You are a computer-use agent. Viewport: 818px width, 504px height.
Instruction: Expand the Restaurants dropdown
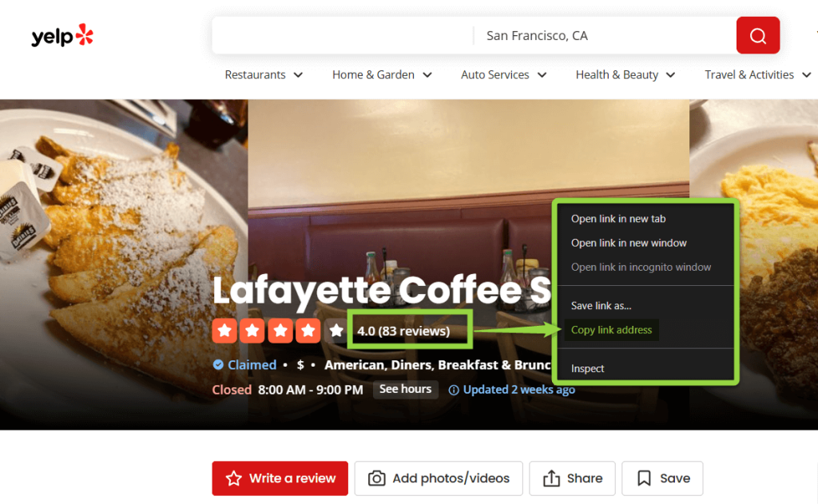(x=264, y=74)
